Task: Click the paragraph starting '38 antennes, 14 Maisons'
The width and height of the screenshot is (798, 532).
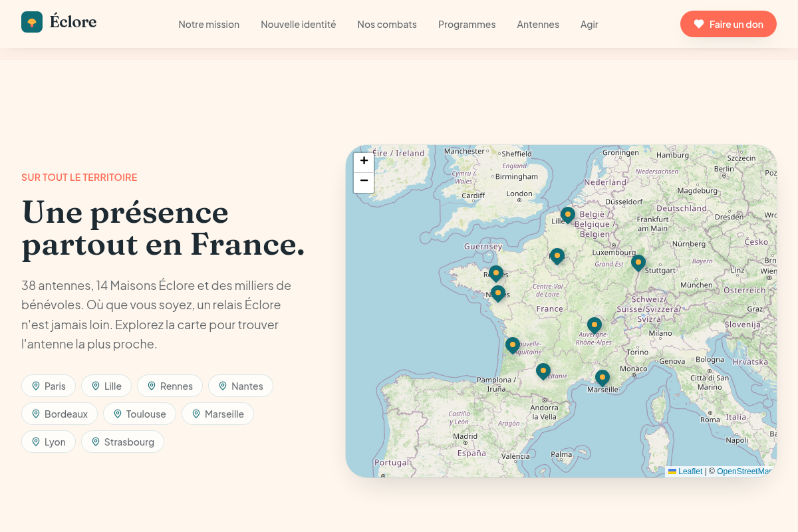Action: pyautogui.click(x=157, y=315)
